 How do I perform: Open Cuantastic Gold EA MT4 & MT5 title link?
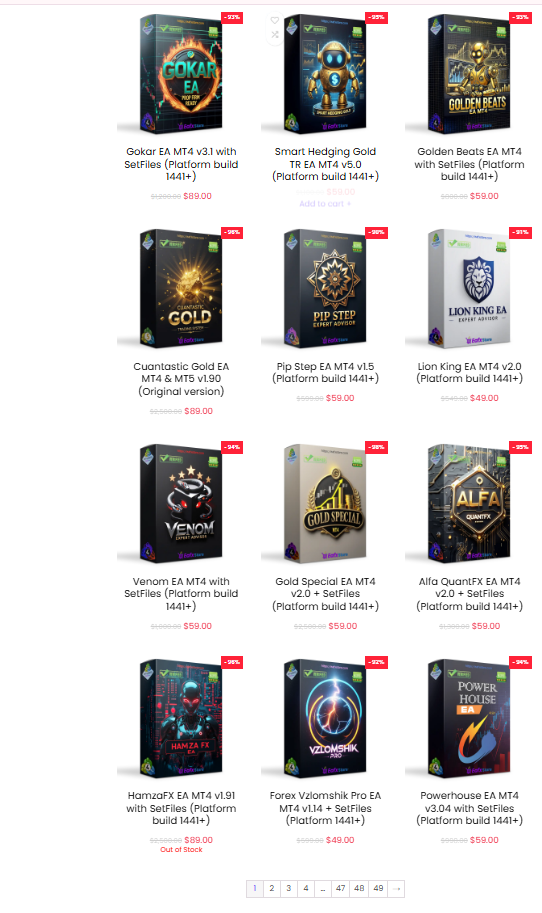(181, 379)
